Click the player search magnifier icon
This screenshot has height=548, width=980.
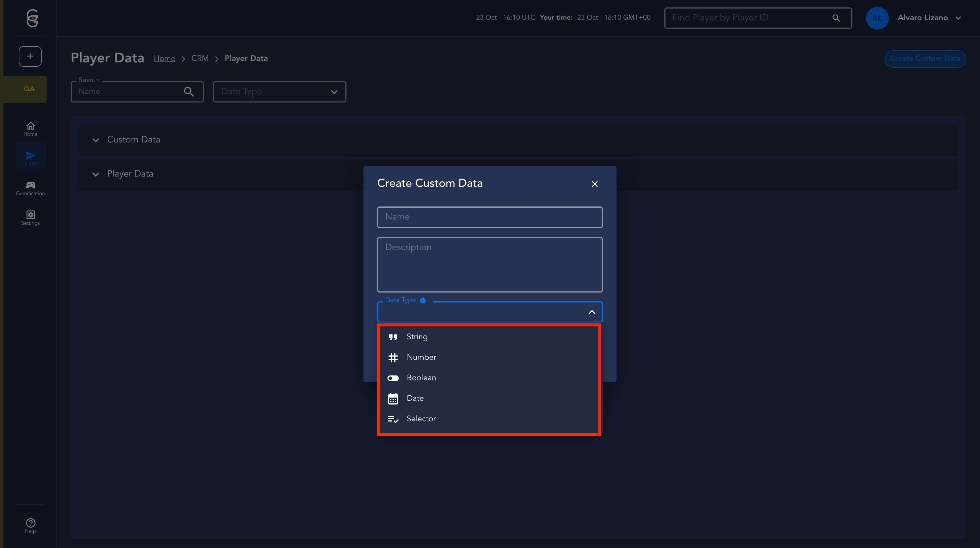tap(836, 18)
